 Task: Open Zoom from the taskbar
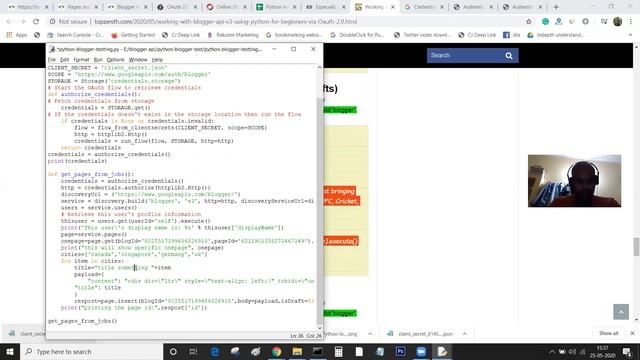tap(421, 351)
